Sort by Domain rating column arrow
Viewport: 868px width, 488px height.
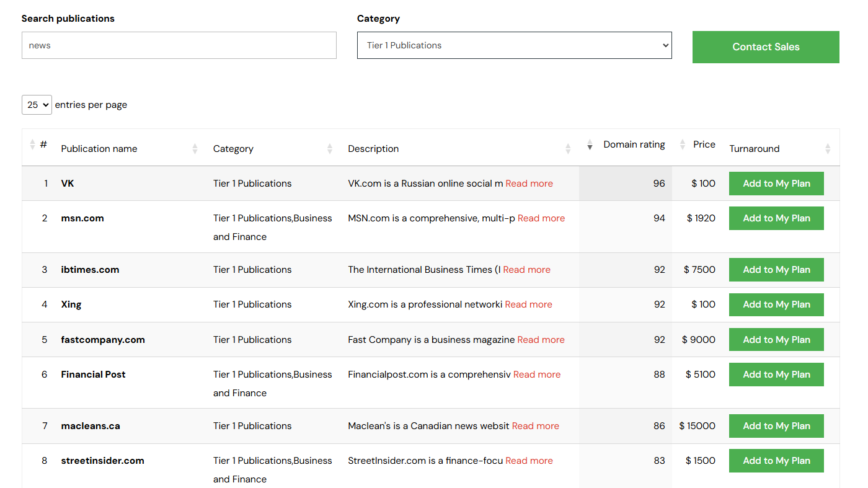[x=590, y=144]
